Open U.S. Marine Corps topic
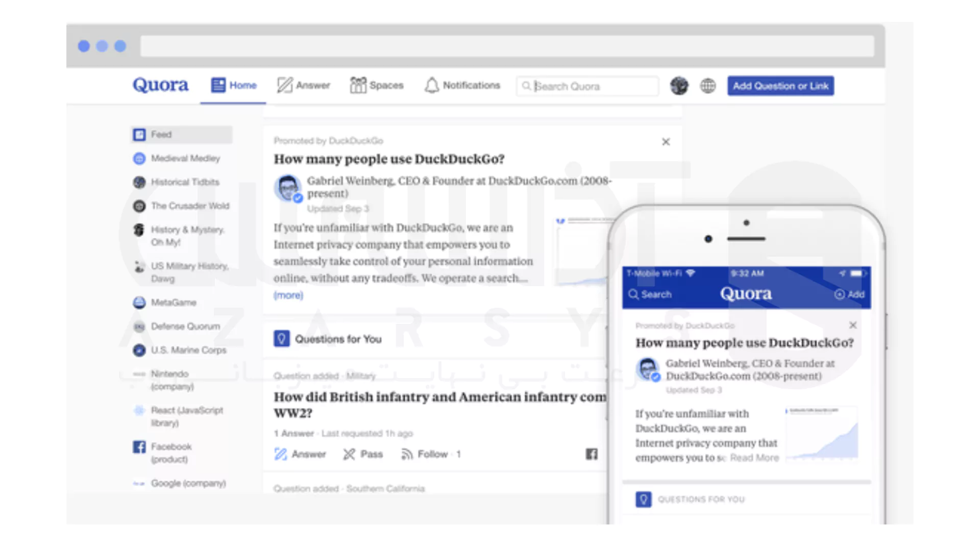This screenshot has height=551, width=980. point(180,350)
